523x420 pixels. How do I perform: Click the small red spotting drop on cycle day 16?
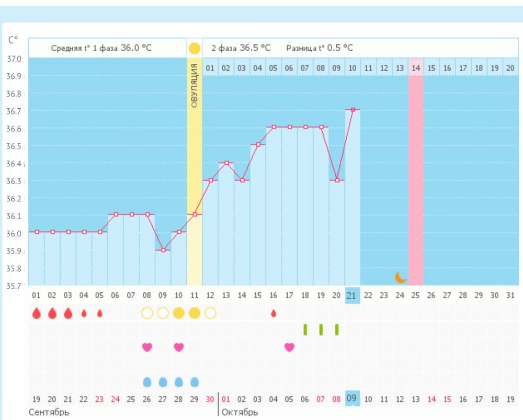[274, 313]
